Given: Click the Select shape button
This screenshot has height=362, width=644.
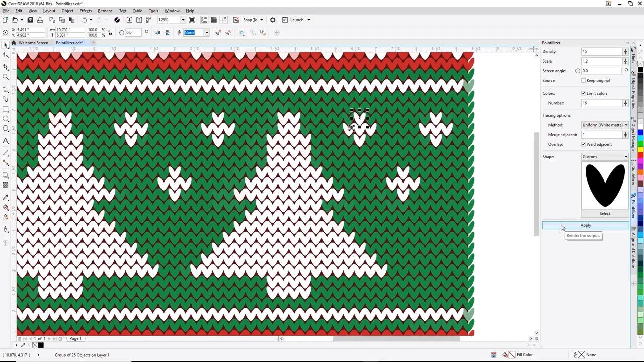Looking at the screenshot, I should (605, 214).
